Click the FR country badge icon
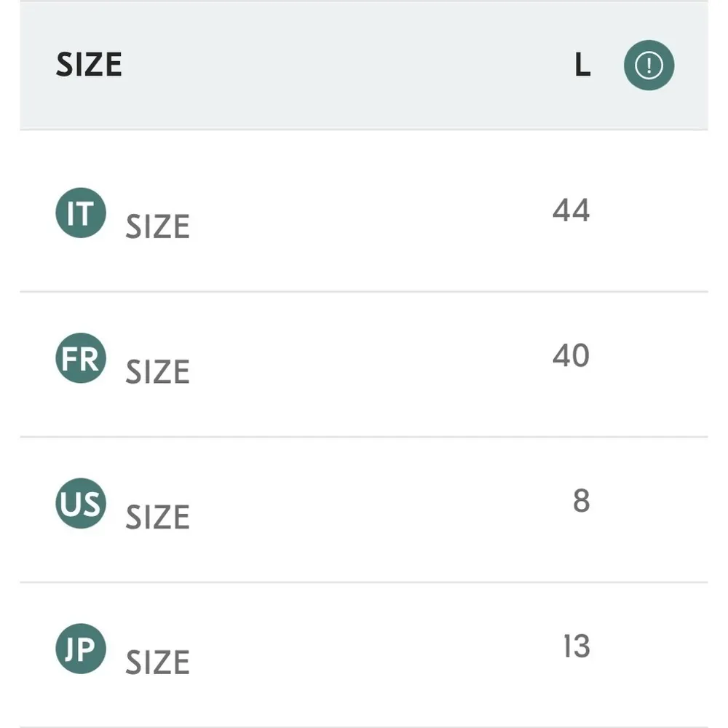 (81, 358)
